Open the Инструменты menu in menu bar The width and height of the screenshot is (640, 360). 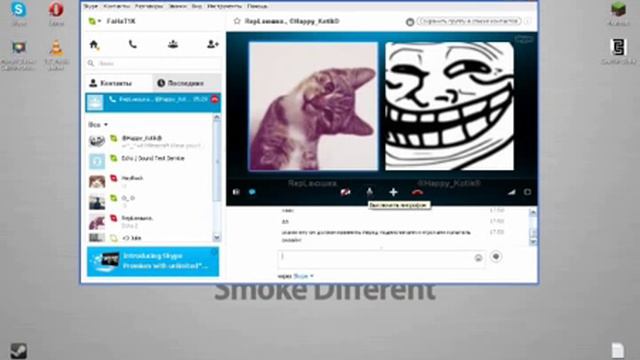click(224, 6)
